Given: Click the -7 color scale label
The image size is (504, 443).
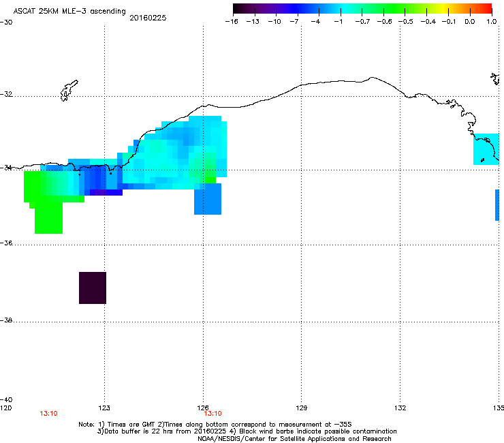Looking at the screenshot, I should (x=294, y=22).
